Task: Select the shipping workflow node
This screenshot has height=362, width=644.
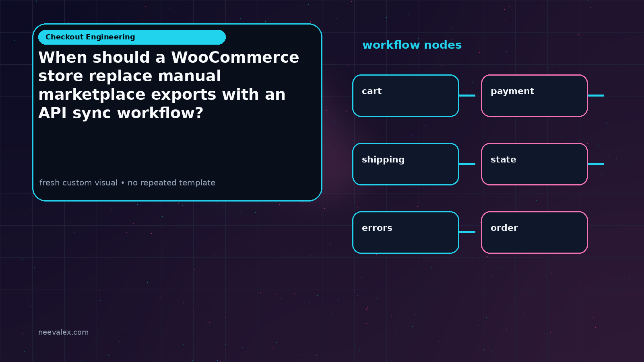Action: tap(406, 164)
